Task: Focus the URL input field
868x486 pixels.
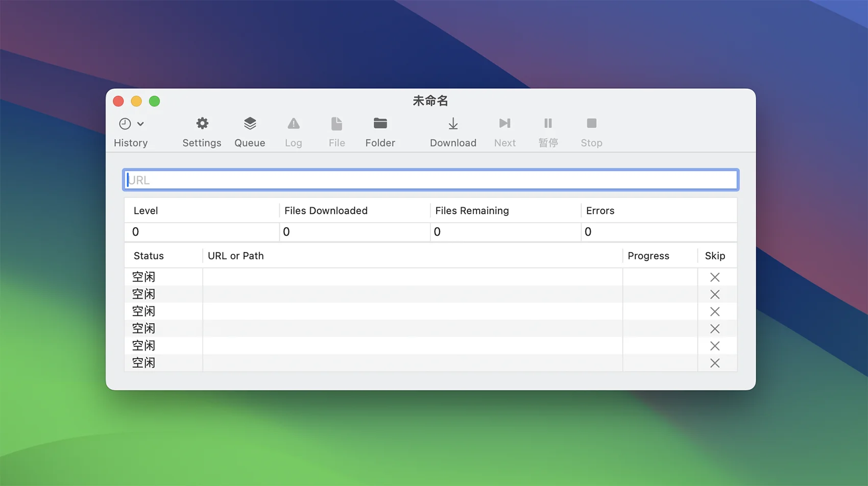Action: pos(430,180)
